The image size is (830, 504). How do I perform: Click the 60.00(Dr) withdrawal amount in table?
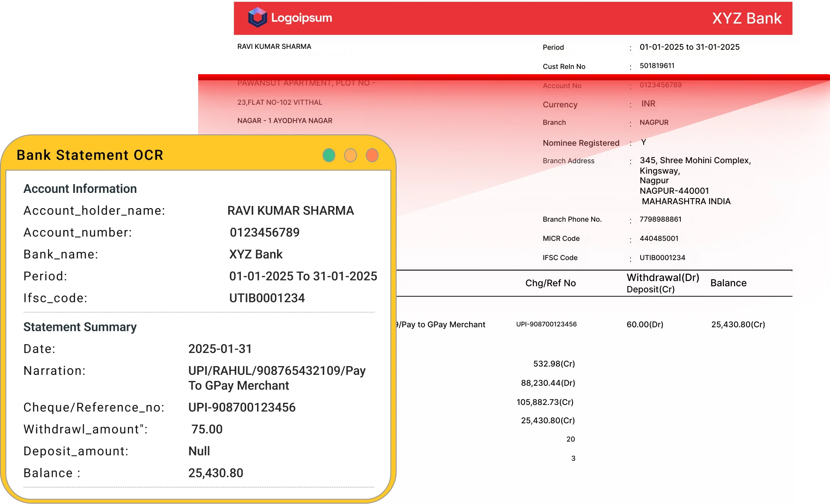tap(645, 325)
